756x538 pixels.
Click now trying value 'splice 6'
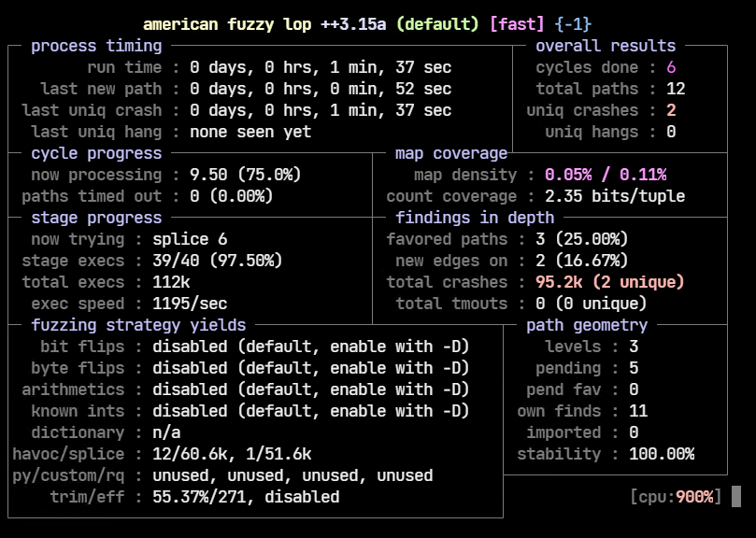(190, 239)
